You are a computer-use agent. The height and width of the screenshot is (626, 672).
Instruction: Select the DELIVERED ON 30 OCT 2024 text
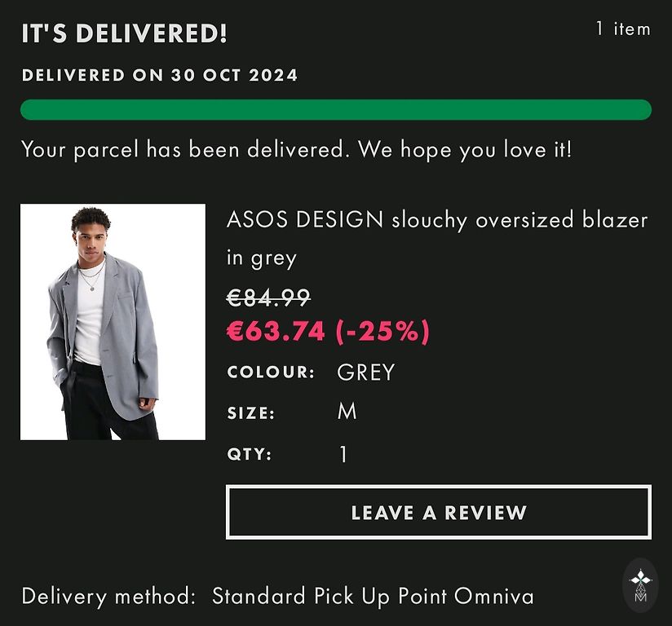pos(160,76)
